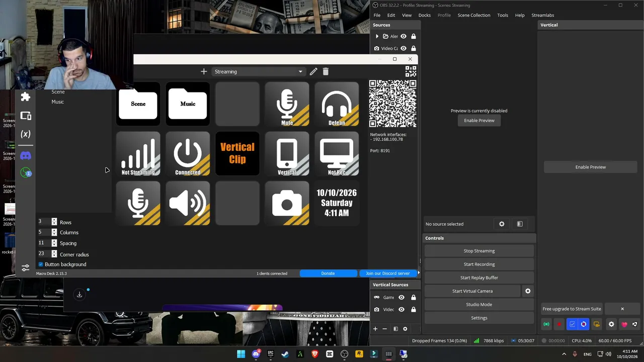Open the OBS Docks menu

coord(425,15)
